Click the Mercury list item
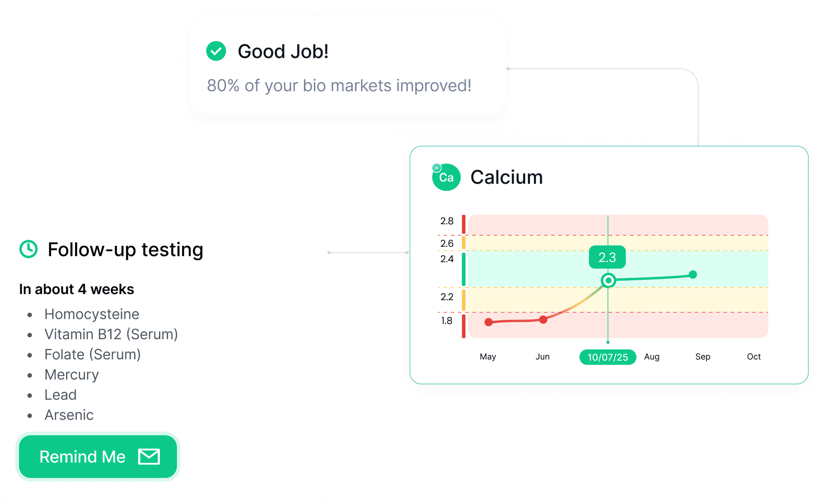The width and height of the screenshot is (830, 504). click(x=72, y=374)
